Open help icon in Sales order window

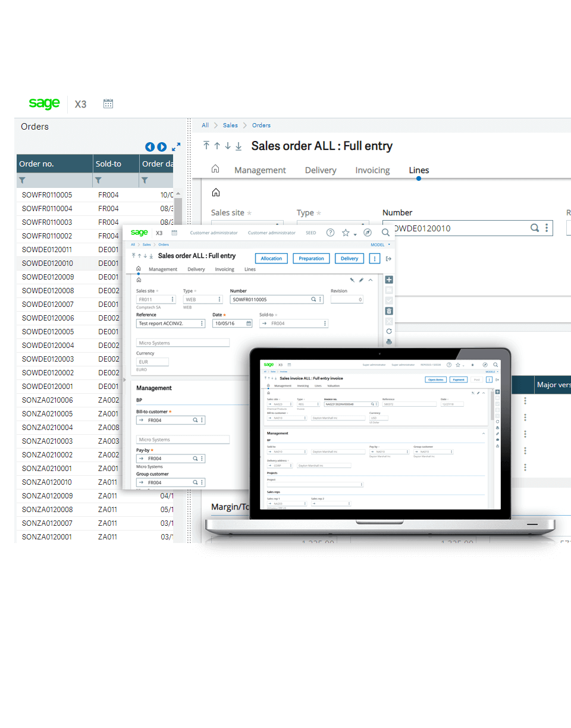click(331, 233)
